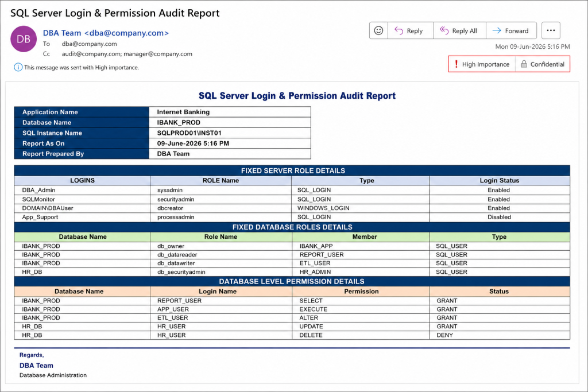Select the SELECT permission cell
Viewport: 588px width, 392px height.
361,301
